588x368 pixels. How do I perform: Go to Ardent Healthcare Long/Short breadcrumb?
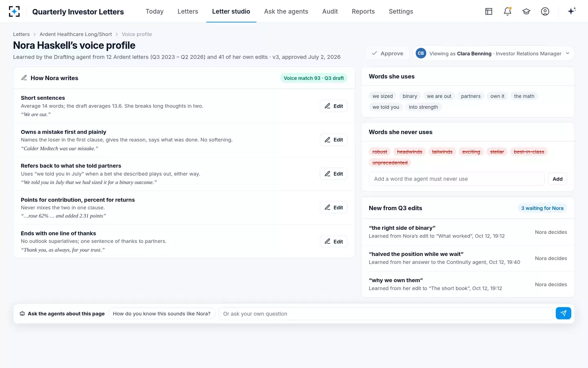point(76,34)
